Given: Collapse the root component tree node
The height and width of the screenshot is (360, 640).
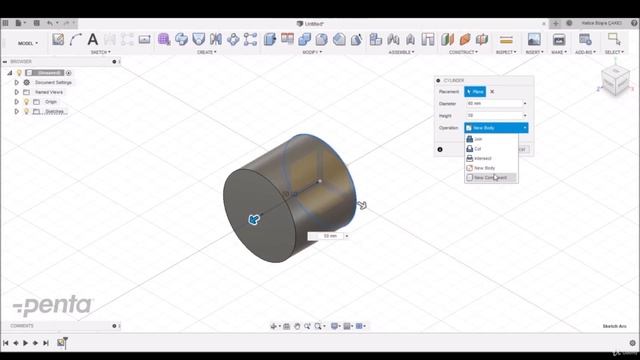Looking at the screenshot, I should pos(10,73).
